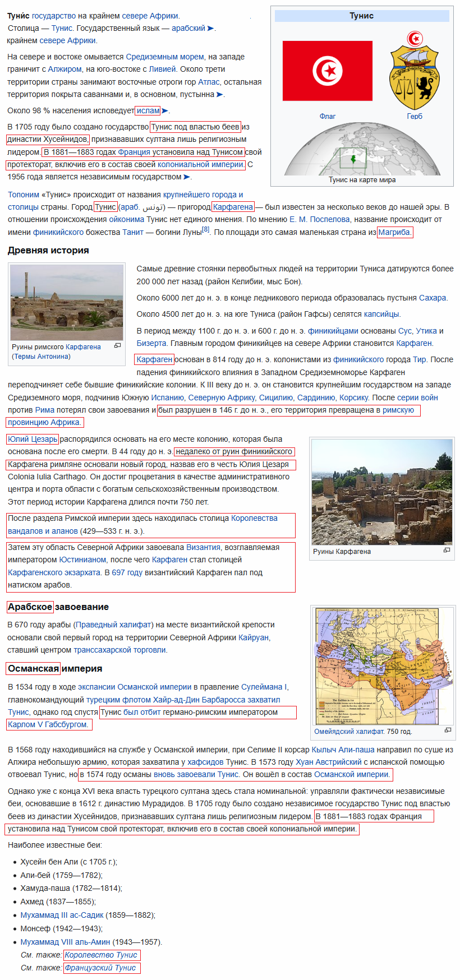This screenshot has width=460, height=980.
Task: Click the 'Древняя история' section heading
Action: point(48,250)
